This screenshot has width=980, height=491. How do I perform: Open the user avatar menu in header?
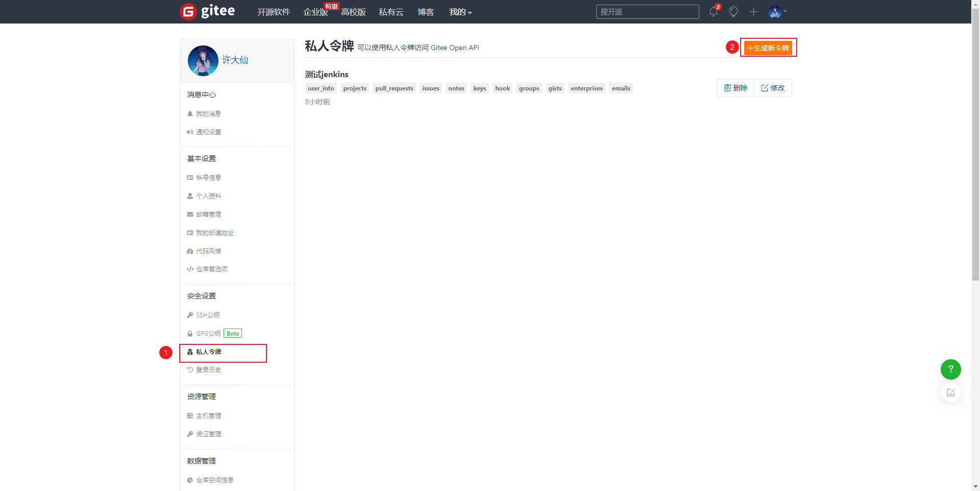coord(777,11)
